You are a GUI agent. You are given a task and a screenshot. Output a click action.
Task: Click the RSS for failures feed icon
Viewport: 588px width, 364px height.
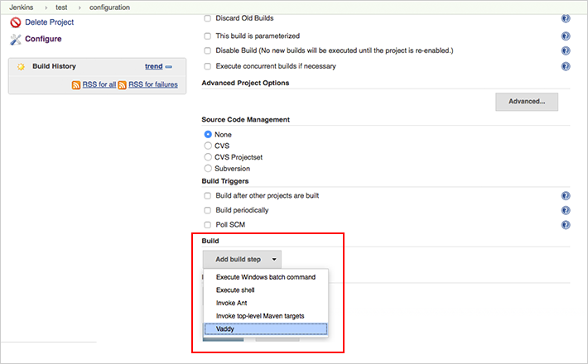pyautogui.click(x=123, y=85)
